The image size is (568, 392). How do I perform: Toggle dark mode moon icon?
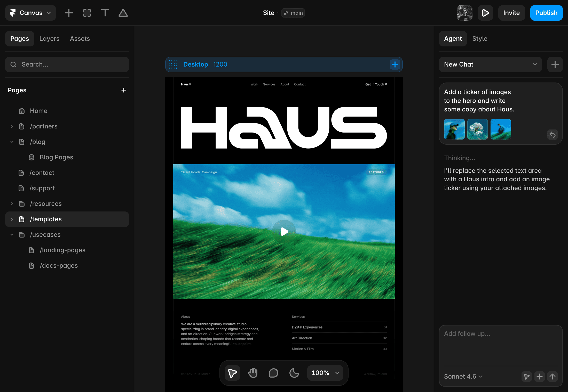(x=294, y=373)
